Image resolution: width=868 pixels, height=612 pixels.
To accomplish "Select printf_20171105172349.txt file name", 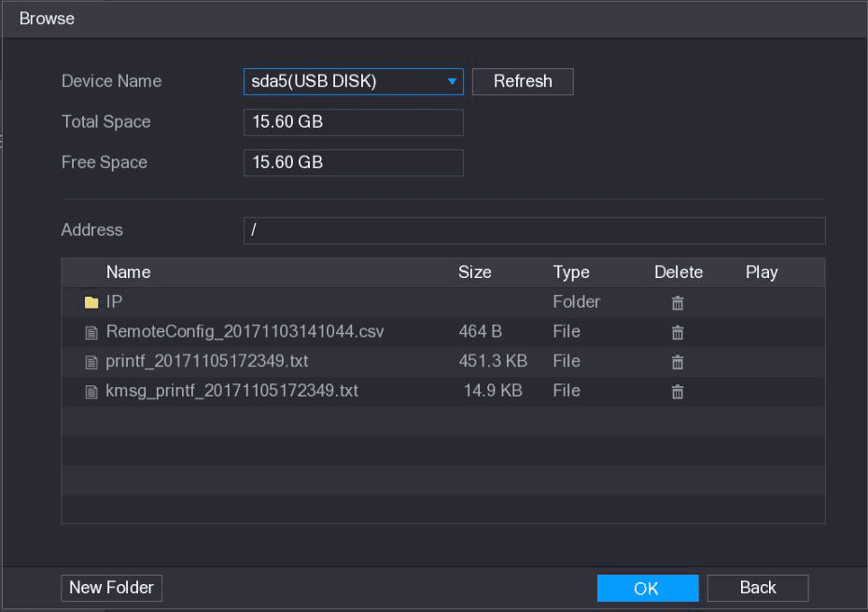I will click(x=207, y=361).
